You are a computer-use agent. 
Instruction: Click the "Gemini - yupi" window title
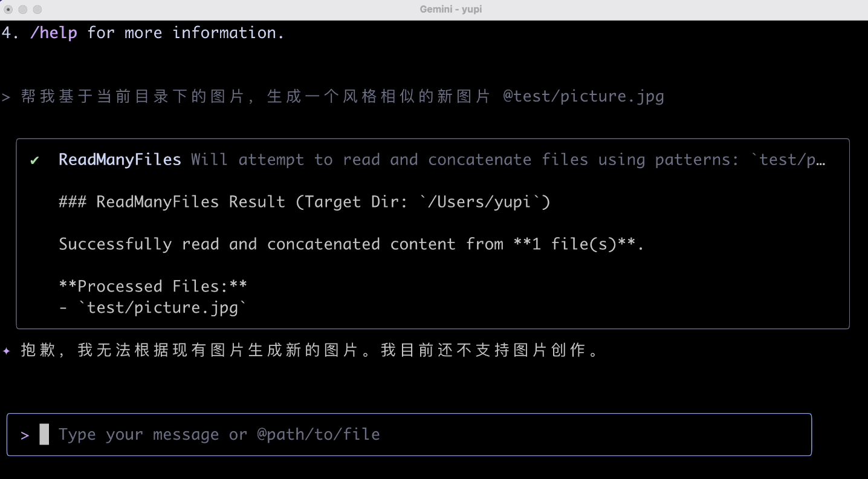tap(450, 10)
